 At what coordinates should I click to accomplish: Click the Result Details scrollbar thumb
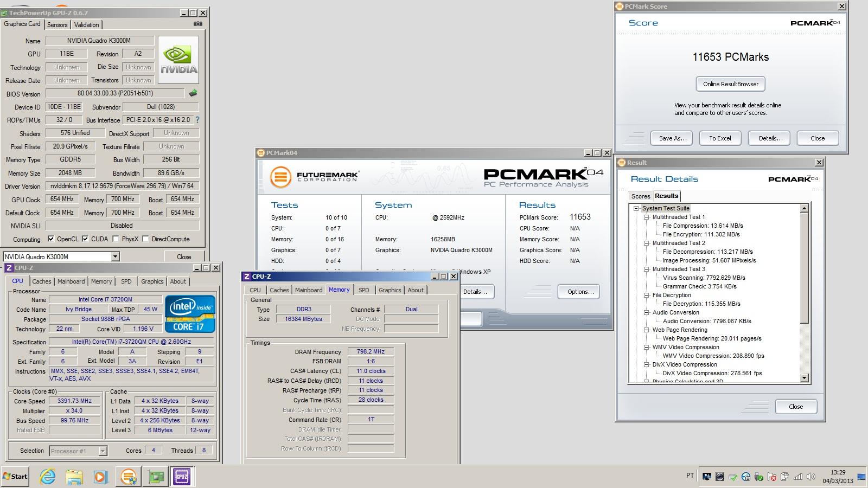(x=805, y=268)
